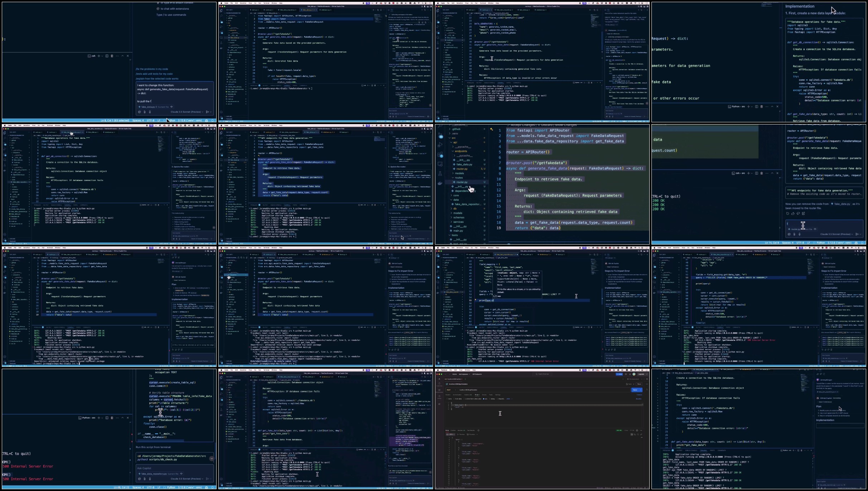868x491 pixels.
Task: Split the terminal labeled zsh
Action: tap(107, 56)
